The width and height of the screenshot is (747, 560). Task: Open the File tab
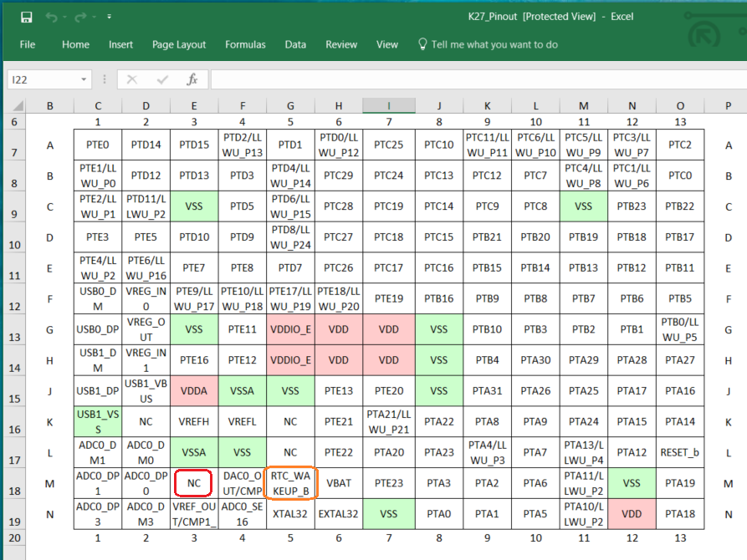tap(27, 44)
